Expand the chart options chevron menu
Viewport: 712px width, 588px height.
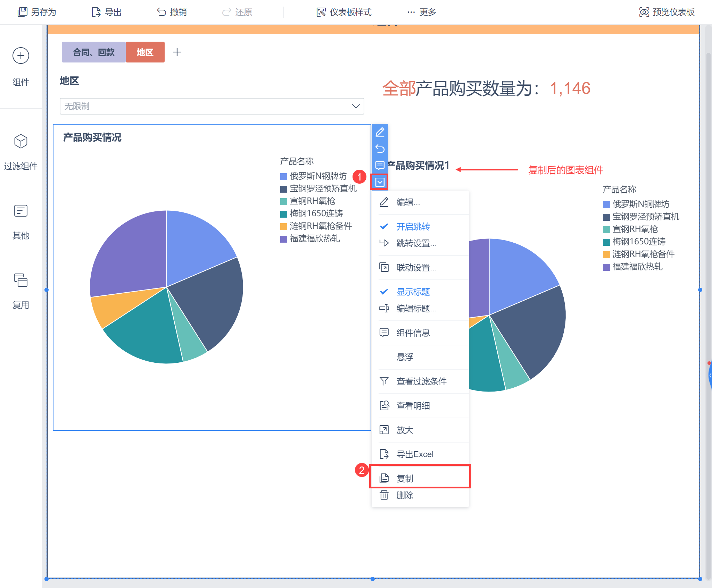coord(380,181)
